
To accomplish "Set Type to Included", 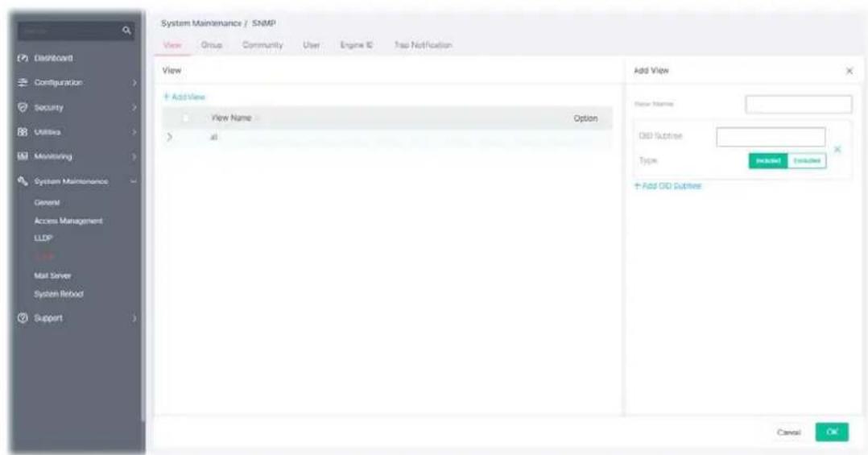I will point(768,160).
